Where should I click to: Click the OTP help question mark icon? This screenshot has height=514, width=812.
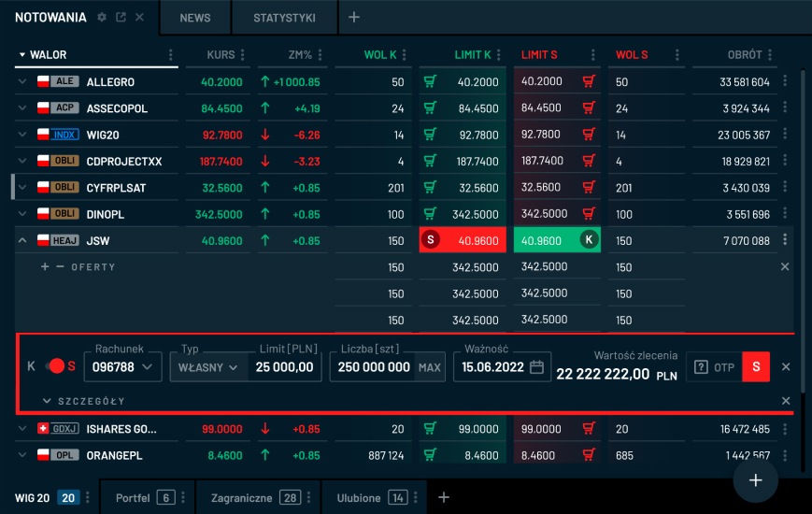click(x=701, y=367)
